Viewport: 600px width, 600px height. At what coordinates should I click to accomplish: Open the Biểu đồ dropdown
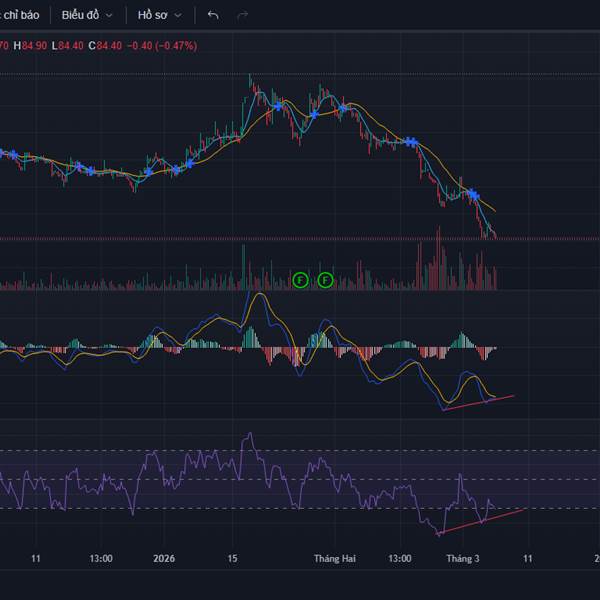click(x=86, y=15)
